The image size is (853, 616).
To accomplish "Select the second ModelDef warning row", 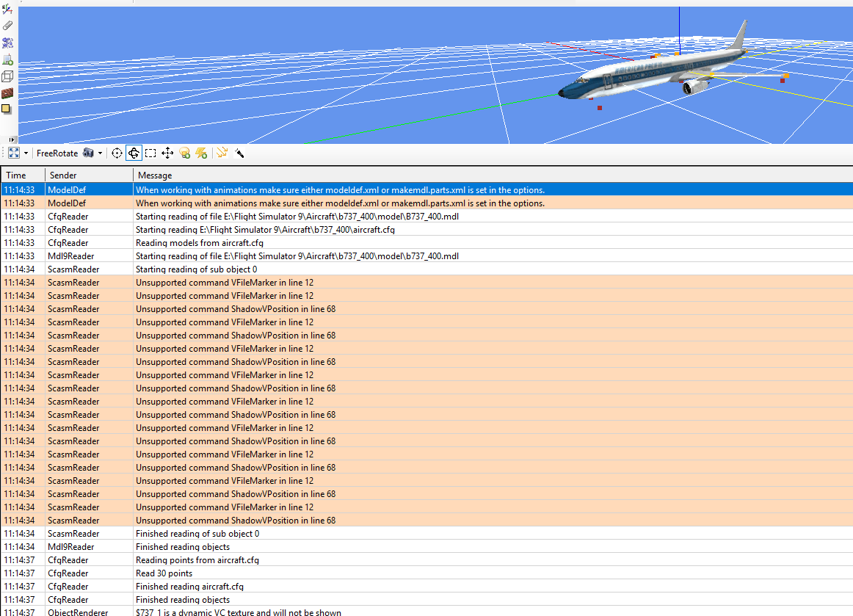I will point(426,203).
